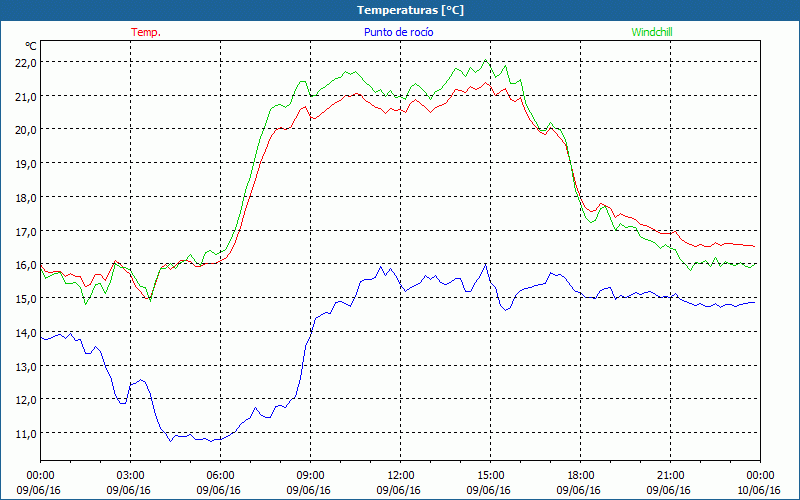Click the 18,0 y-axis value
The width and height of the screenshot is (800, 500).
[x=25, y=197]
